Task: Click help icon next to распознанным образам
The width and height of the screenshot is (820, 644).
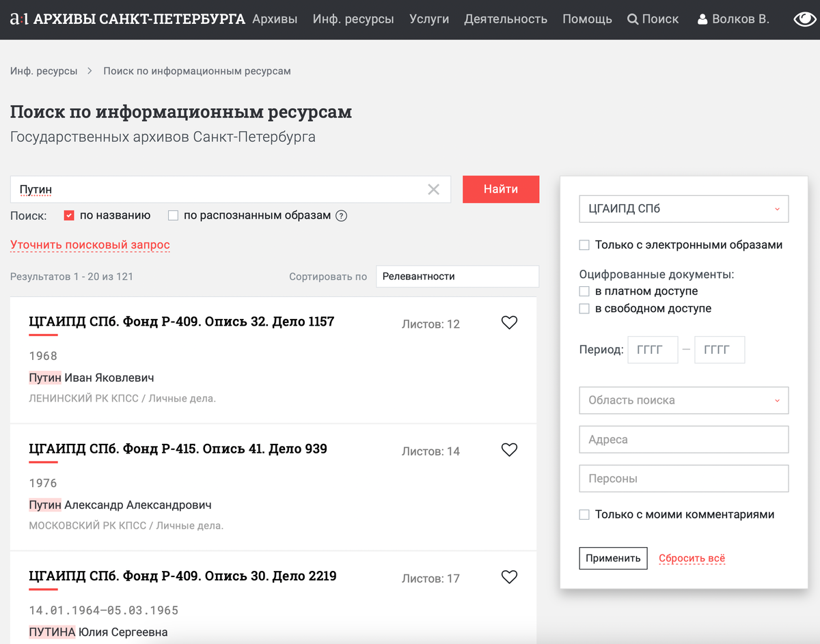Action: 342,216
